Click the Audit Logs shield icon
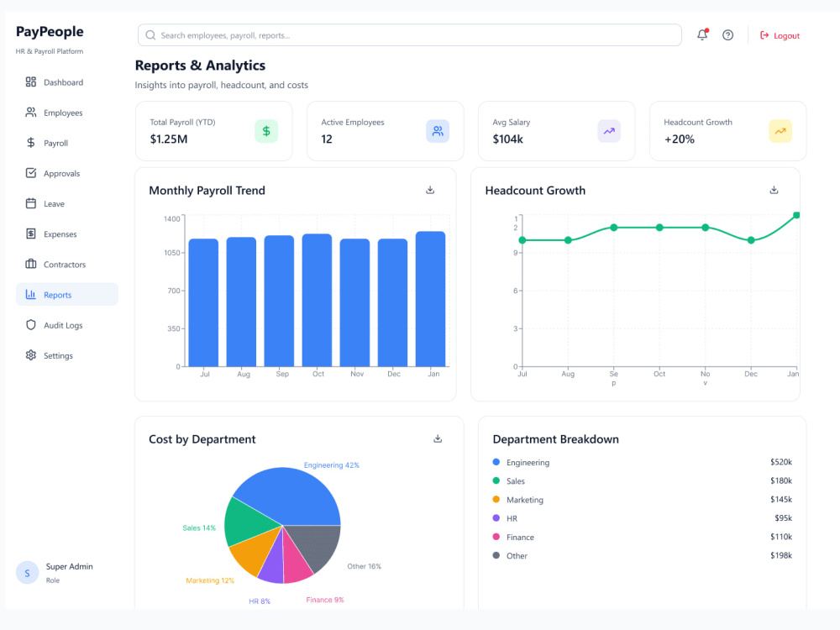The image size is (840, 630). pyautogui.click(x=31, y=324)
